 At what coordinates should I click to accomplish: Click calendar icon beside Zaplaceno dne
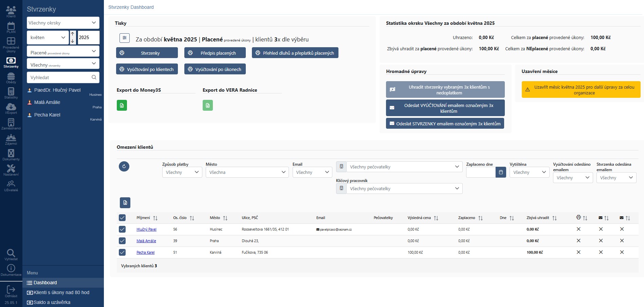point(501,172)
